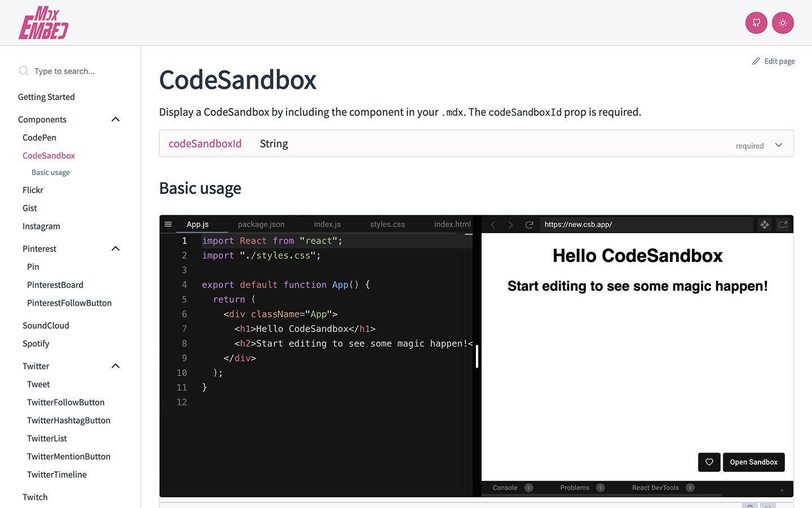Open the Spotify page

click(x=36, y=344)
